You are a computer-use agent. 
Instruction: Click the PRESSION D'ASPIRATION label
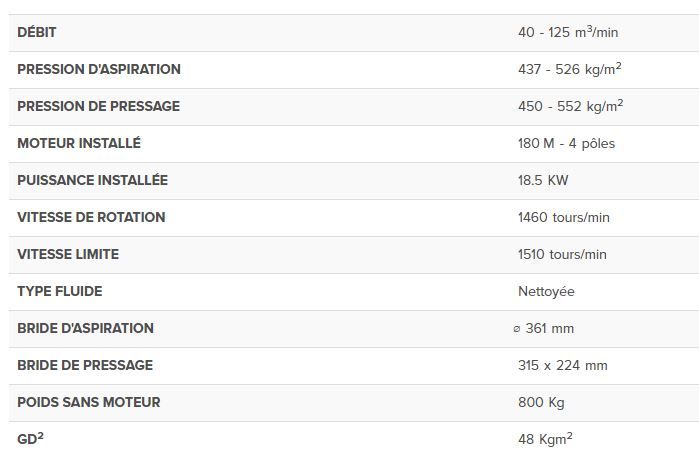99,70
